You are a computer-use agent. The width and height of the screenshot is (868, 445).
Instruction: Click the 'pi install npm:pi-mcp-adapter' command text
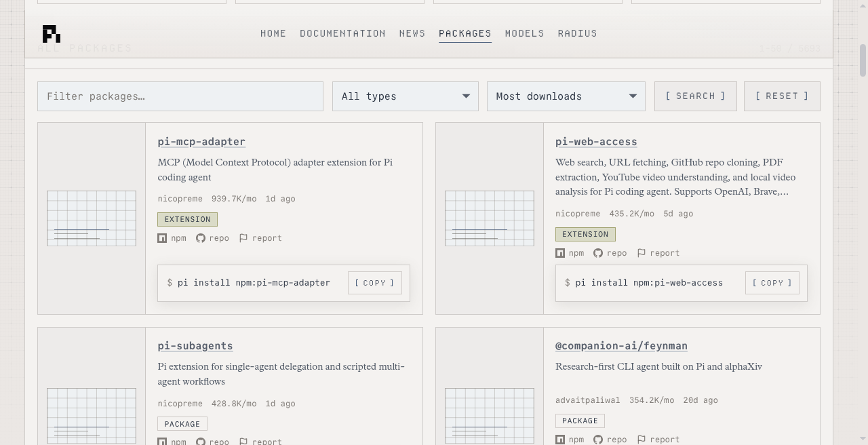[254, 283]
